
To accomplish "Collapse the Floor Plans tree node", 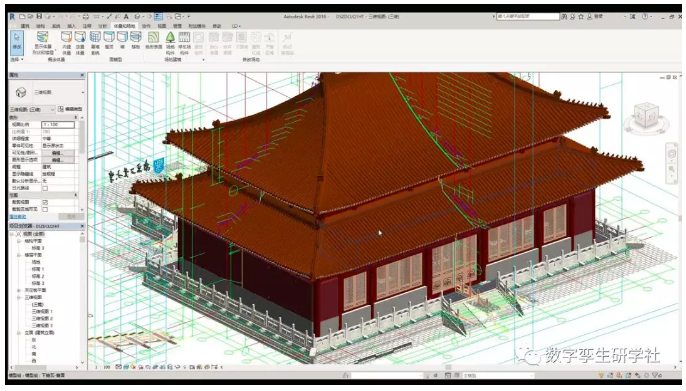I will (19, 255).
